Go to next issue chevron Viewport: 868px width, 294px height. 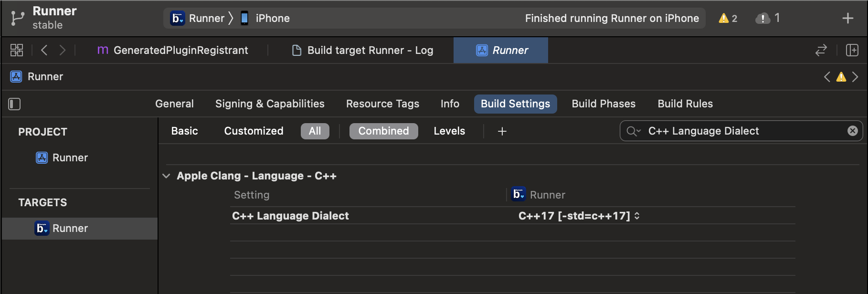coord(855,76)
